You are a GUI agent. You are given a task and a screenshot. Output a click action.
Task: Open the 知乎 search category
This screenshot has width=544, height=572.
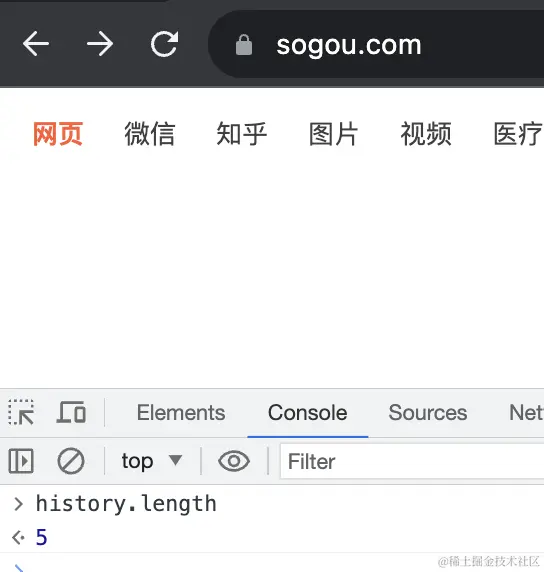[x=242, y=134]
